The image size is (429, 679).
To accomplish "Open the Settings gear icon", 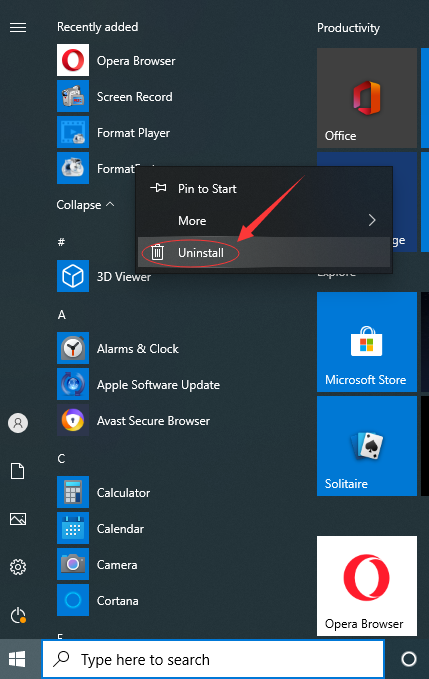I will point(18,567).
